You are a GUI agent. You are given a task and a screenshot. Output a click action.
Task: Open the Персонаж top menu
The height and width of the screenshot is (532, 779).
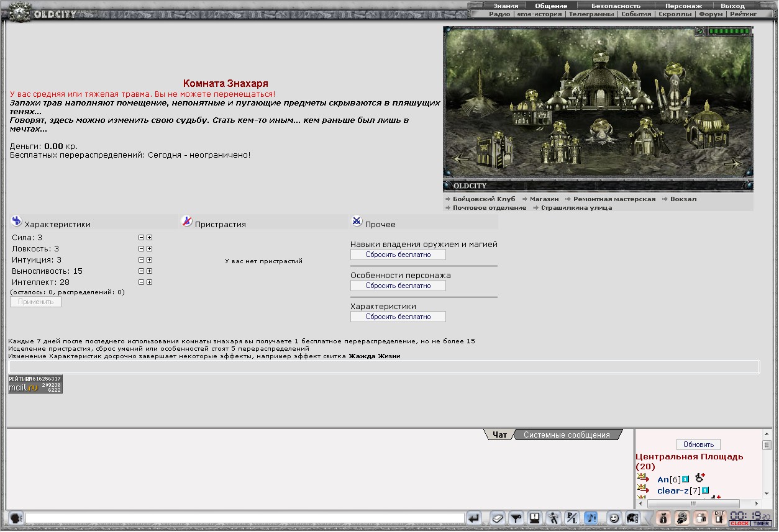683,6
